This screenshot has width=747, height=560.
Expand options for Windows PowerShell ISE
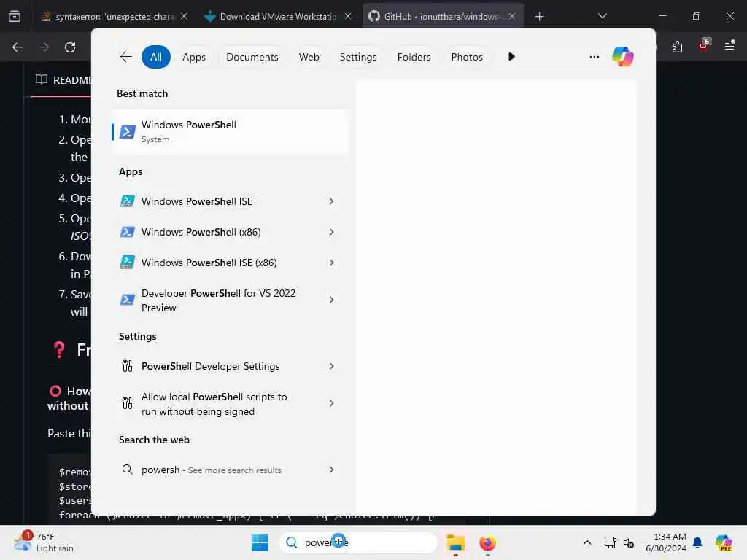(x=331, y=201)
